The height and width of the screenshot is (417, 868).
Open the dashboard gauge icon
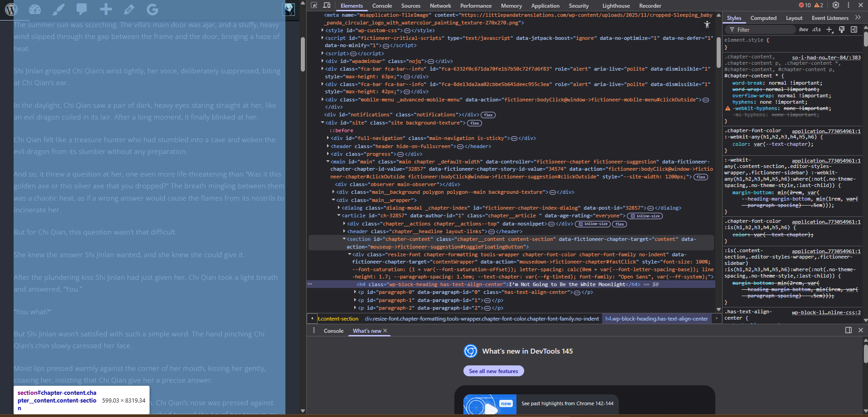click(35, 9)
